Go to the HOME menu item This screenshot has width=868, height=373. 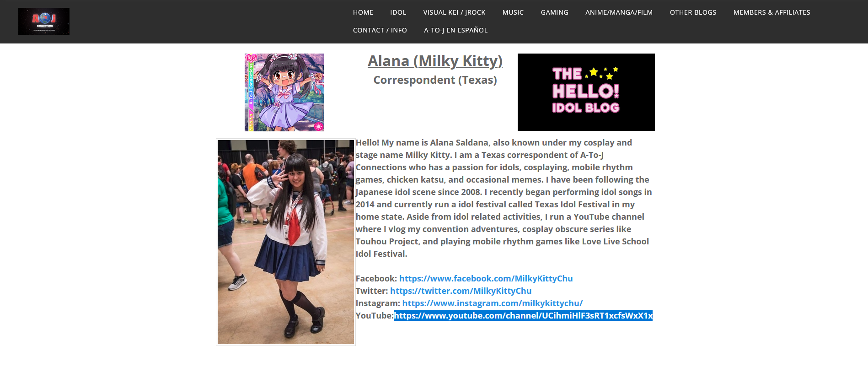click(363, 12)
